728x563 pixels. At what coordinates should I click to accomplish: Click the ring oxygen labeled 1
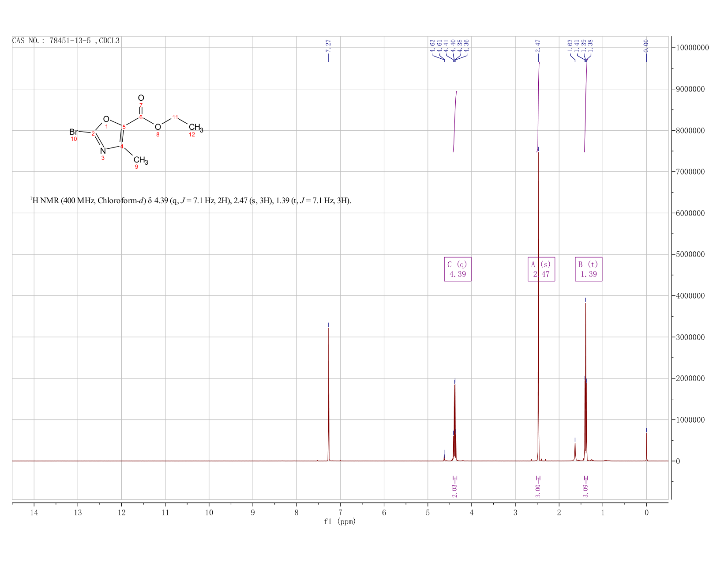(106, 119)
